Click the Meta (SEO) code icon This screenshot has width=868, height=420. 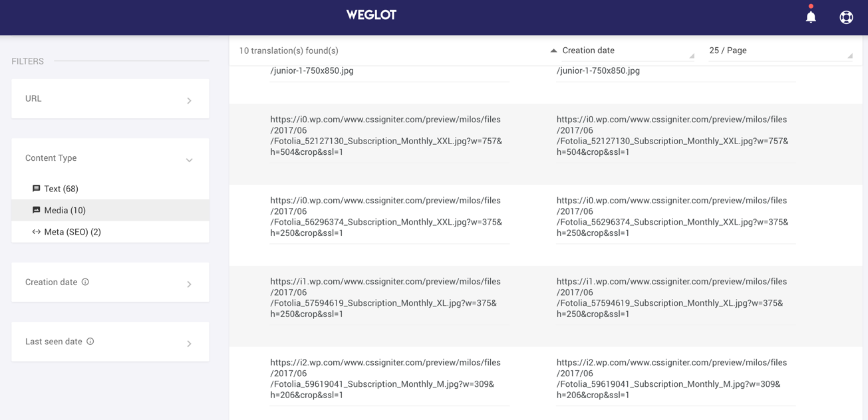click(x=37, y=232)
